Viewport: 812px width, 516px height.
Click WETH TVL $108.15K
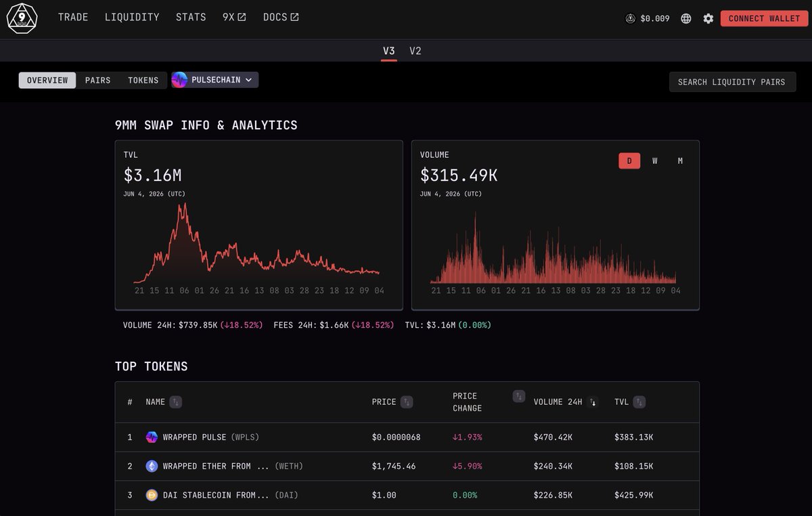click(634, 466)
